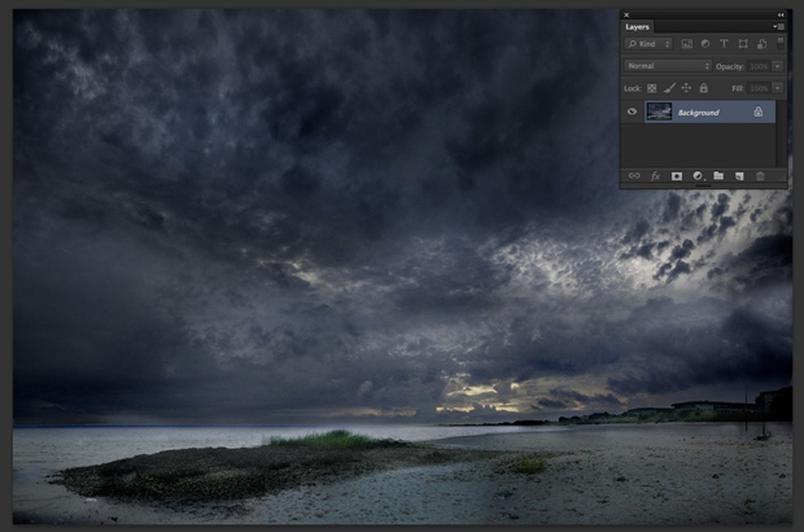The image size is (804, 532).
Task: Open the Normal blend mode dropdown
Action: pos(668,66)
